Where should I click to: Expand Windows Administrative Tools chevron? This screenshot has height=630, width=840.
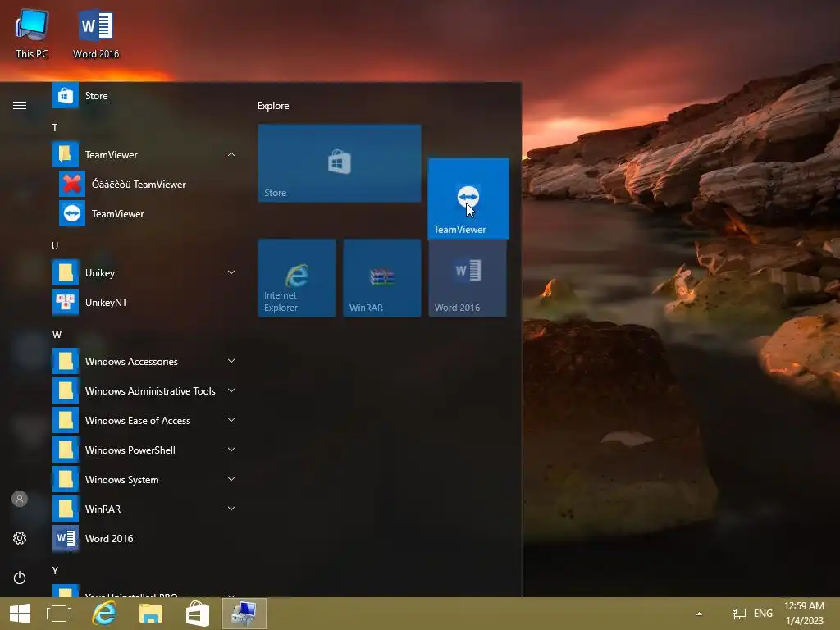(x=231, y=390)
